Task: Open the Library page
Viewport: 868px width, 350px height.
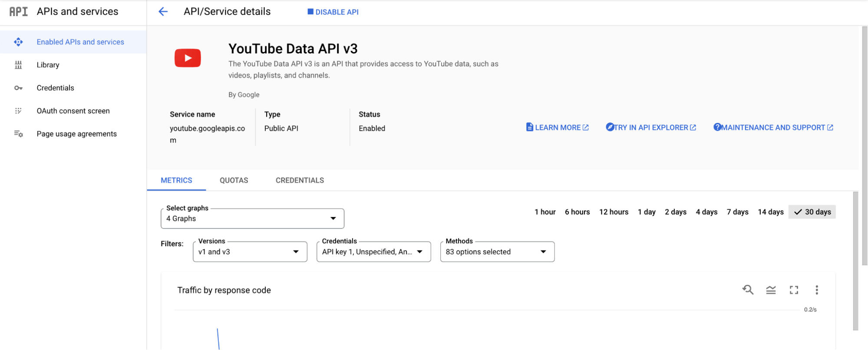Action: click(x=73, y=65)
